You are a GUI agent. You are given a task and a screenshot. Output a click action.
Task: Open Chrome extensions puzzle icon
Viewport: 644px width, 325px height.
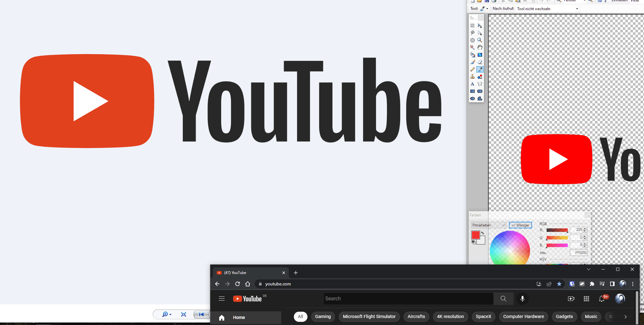[x=592, y=284]
